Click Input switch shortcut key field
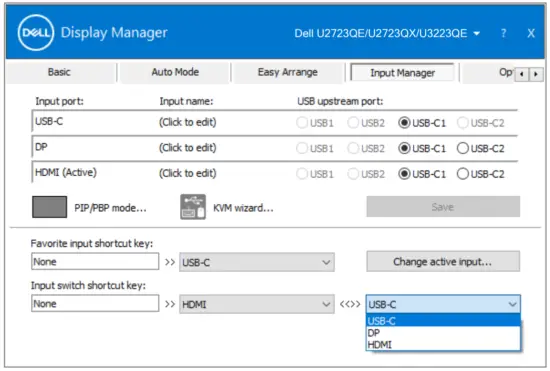This screenshot has height=371, width=550. click(95, 304)
